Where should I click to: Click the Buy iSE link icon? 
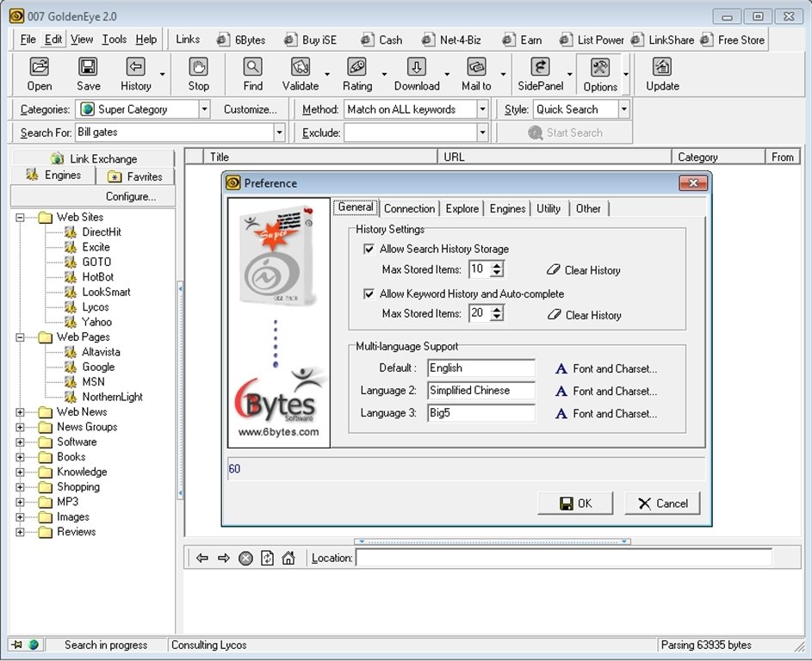point(290,40)
